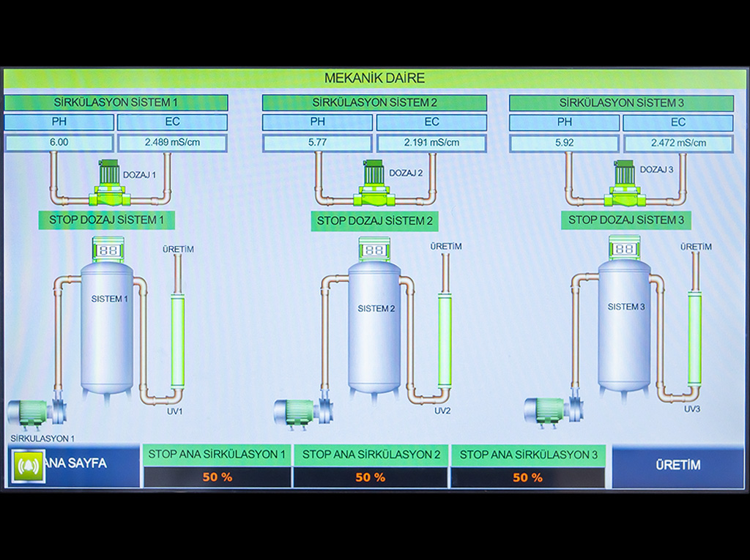Click the UV3 green filter tube
750x560 pixels.
click(x=694, y=337)
